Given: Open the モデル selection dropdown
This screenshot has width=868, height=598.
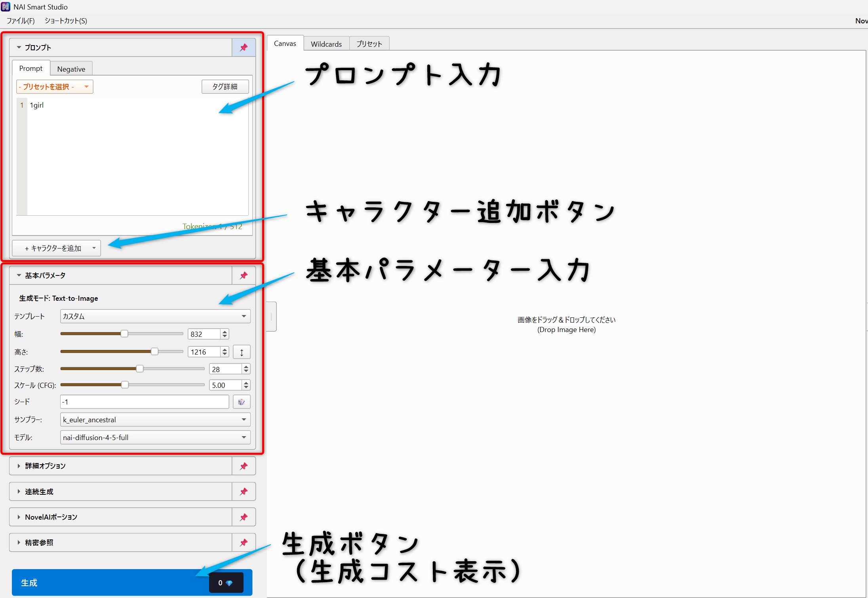Looking at the screenshot, I should [x=154, y=437].
